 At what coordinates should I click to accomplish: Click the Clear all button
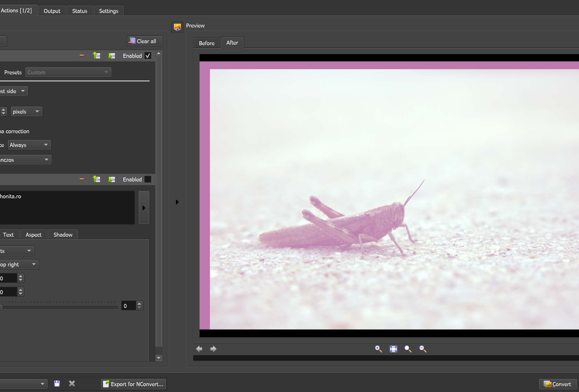tap(144, 41)
